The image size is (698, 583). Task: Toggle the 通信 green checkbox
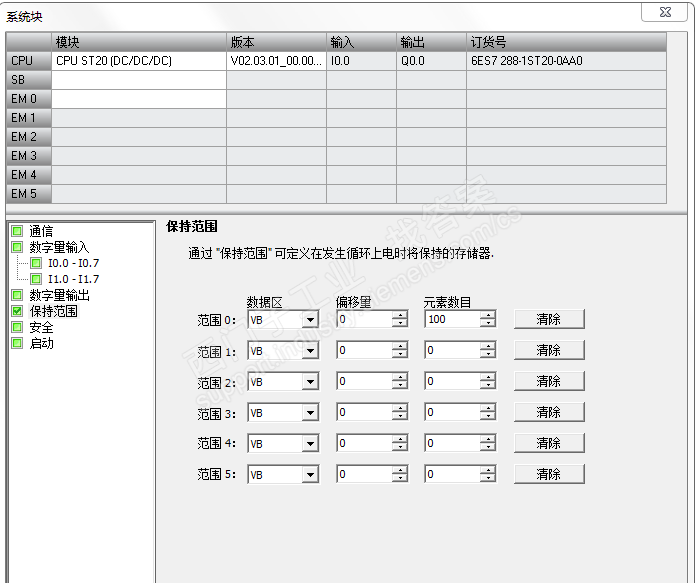[x=17, y=231]
